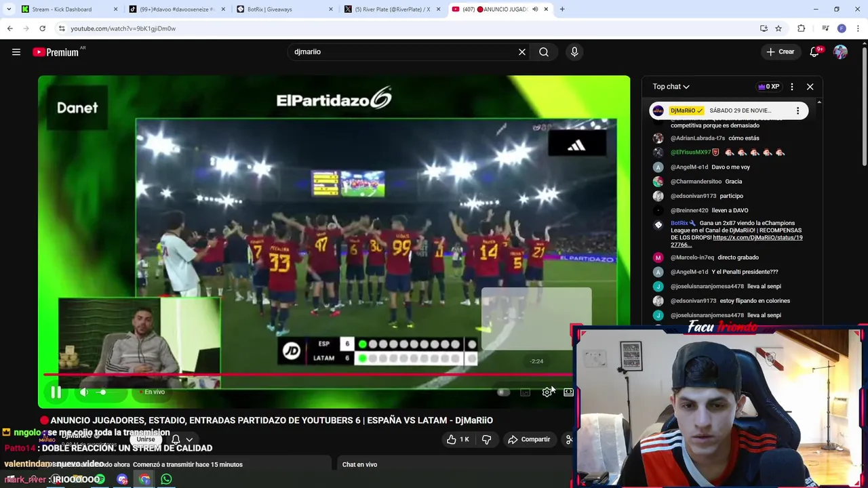Bookmark this page with the star
868x488 pixels.
pos(778,28)
